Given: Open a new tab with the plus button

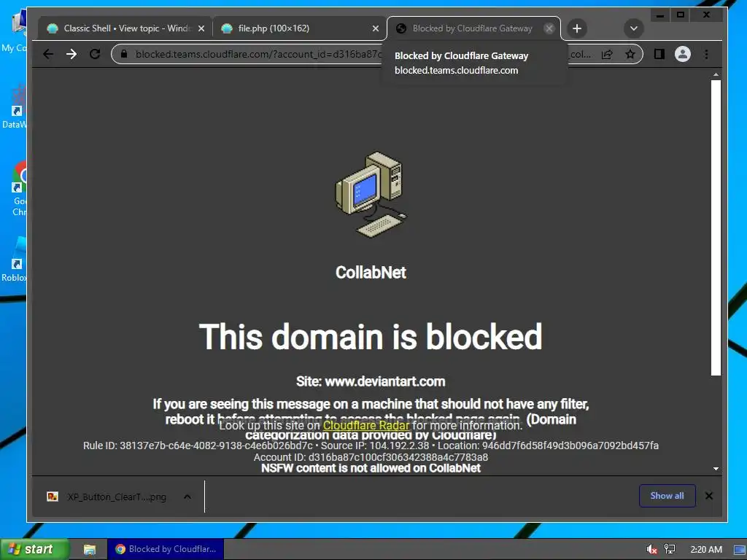Looking at the screenshot, I should [577, 28].
